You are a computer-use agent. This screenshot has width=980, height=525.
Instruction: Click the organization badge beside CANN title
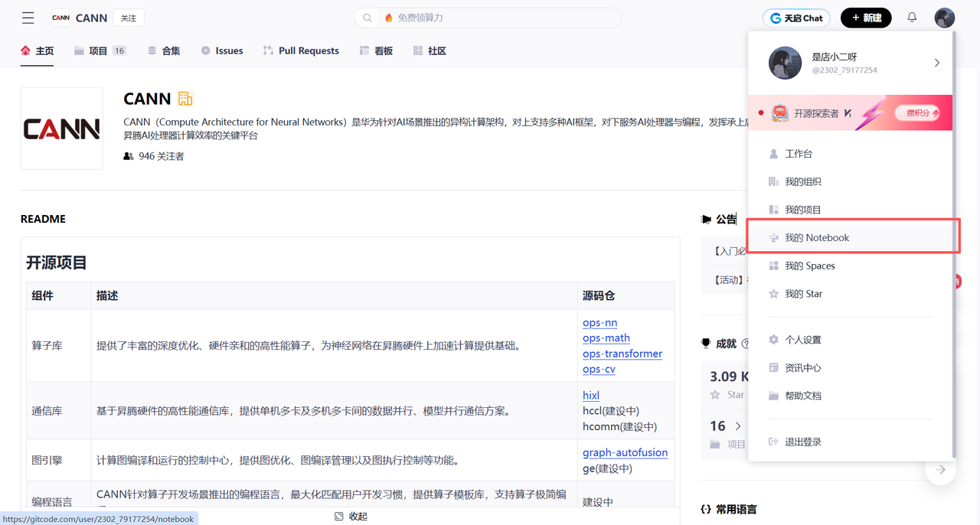[185, 99]
